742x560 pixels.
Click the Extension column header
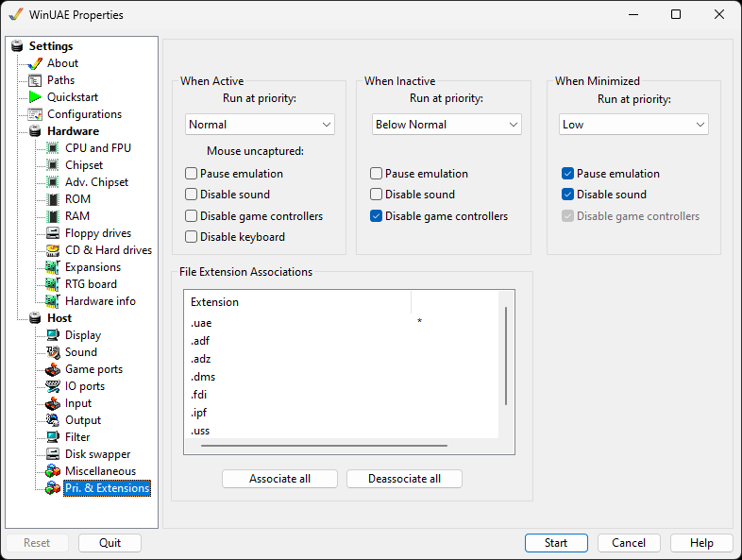tap(297, 302)
